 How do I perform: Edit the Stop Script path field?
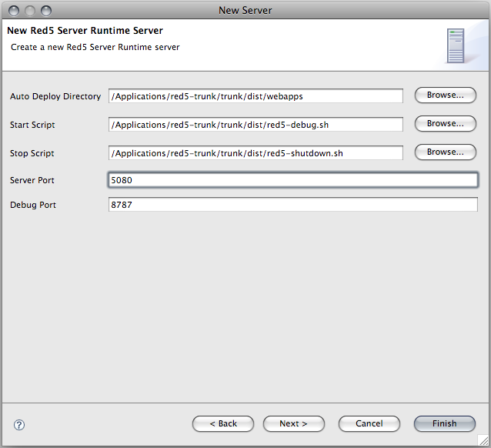tap(256, 153)
